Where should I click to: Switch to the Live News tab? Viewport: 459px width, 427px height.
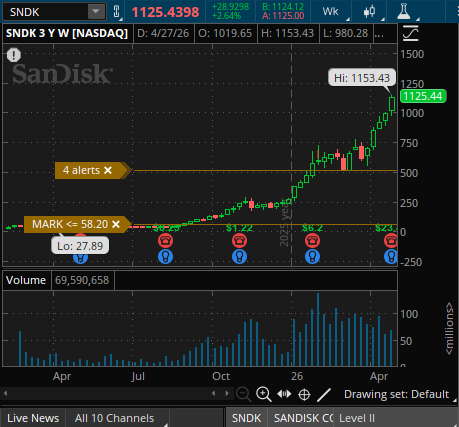(33, 418)
